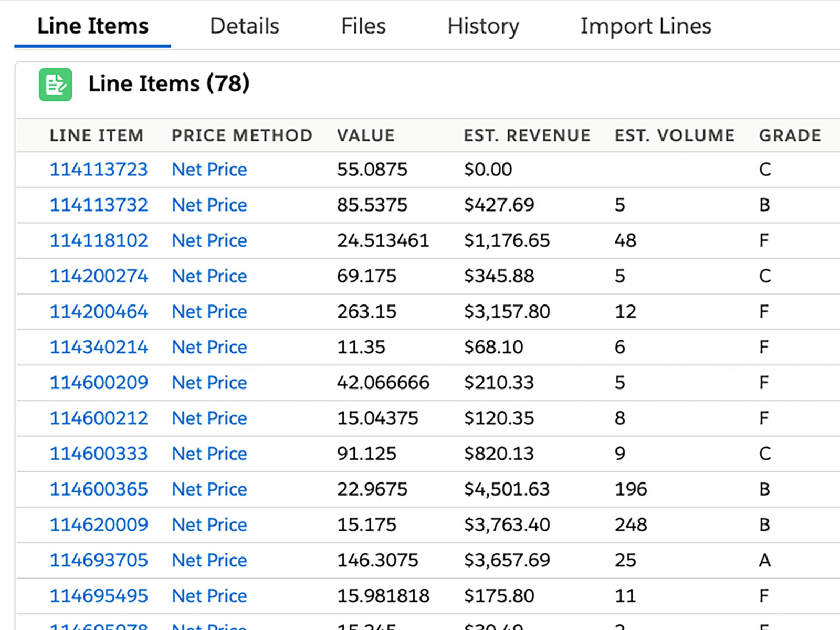The image size is (840, 630).
Task: Click the PRICE METHOD column header
Action: pyautogui.click(x=242, y=135)
